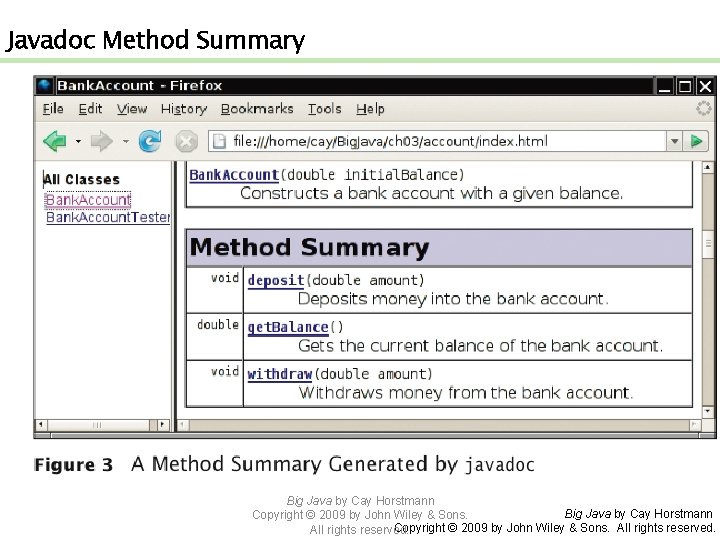Close the Firefox window
The image size is (720, 540).
point(705,86)
